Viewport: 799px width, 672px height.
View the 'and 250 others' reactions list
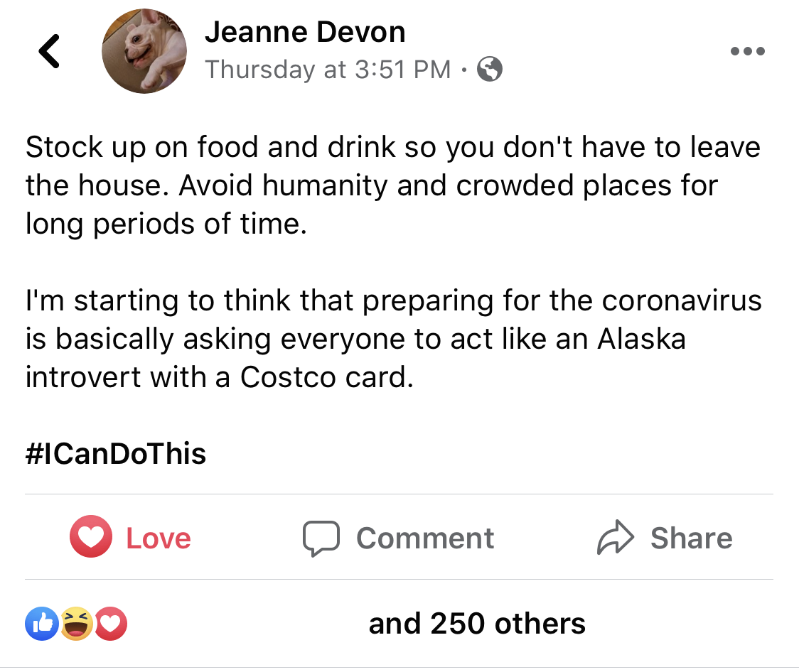click(x=477, y=624)
